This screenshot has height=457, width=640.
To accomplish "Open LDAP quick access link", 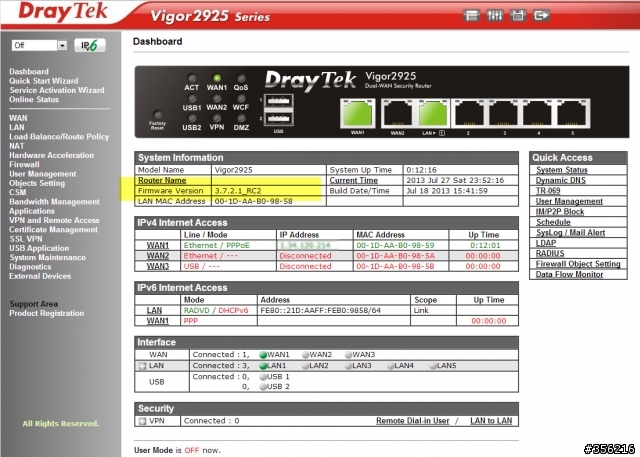I will [x=546, y=243].
